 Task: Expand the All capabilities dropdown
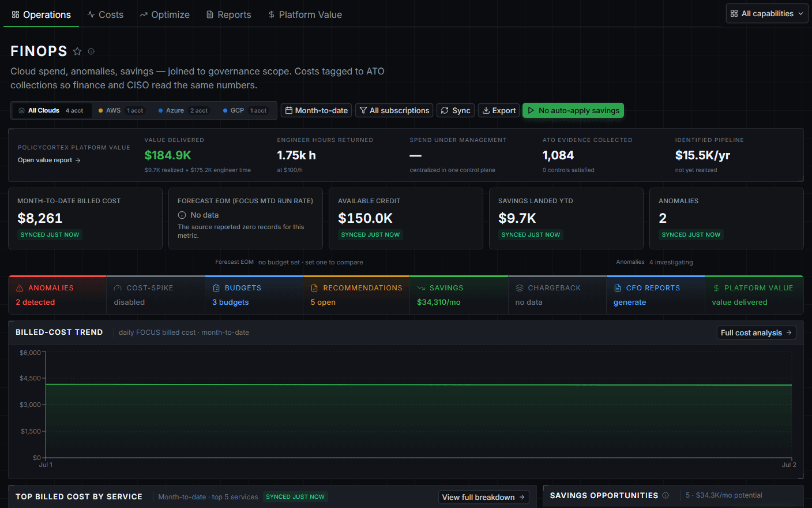[x=766, y=13]
